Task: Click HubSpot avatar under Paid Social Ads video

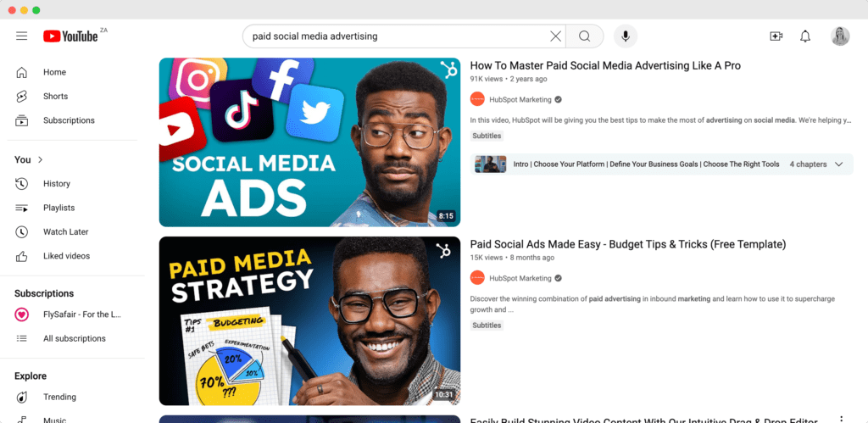Action: tap(477, 278)
